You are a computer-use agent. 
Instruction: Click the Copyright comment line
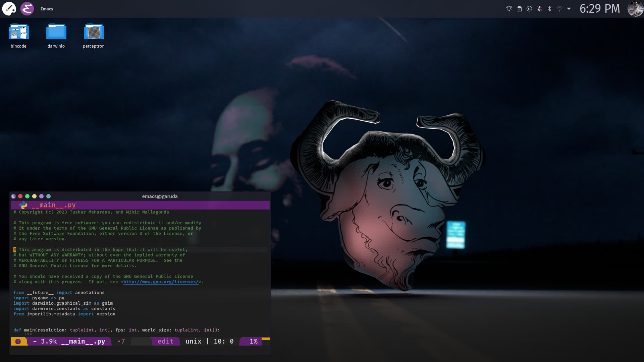click(x=91, y=212)
